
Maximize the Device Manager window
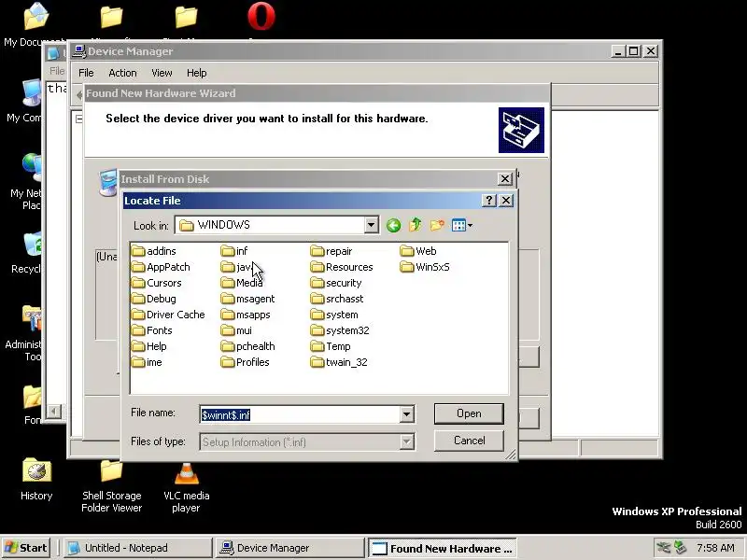(x=634, y=51)
